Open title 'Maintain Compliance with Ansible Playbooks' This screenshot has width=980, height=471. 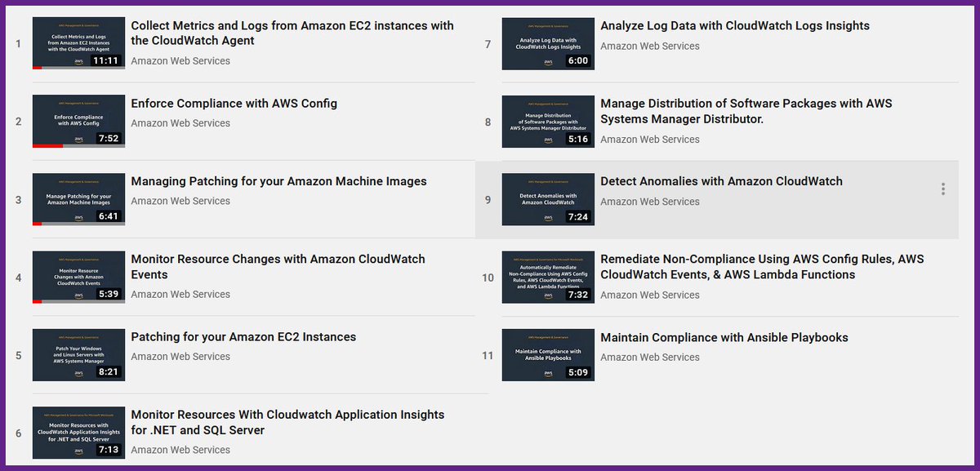coord(724,337)
